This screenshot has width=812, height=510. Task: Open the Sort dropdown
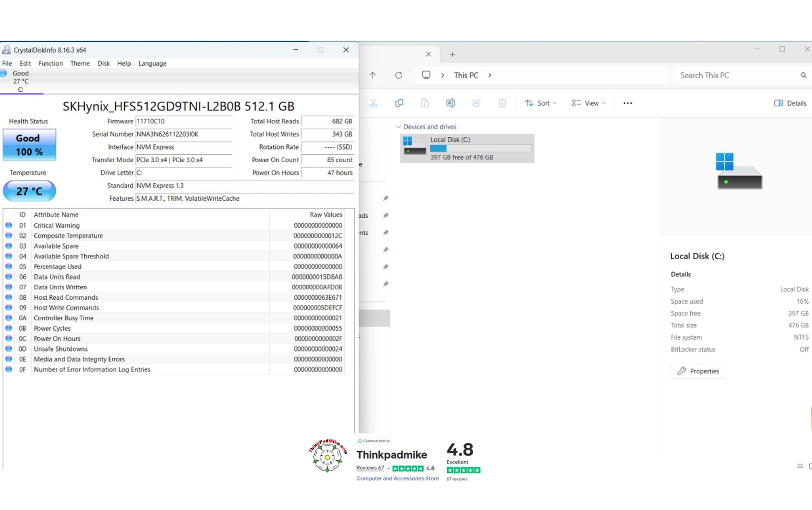(541, 103)
